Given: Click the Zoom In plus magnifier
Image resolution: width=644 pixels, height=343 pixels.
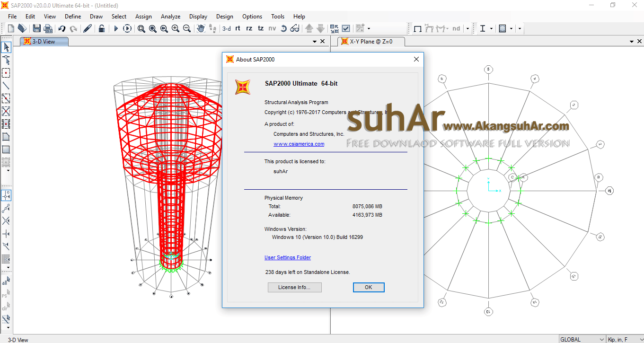Looking at the screenshot, I should (x=176, y=28).
